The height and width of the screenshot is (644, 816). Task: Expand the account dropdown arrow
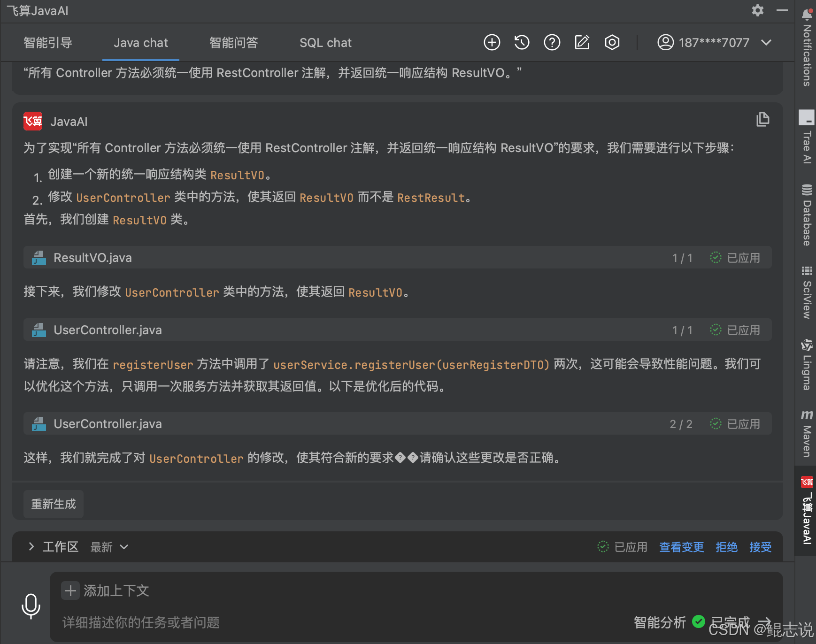click(766, 42)
